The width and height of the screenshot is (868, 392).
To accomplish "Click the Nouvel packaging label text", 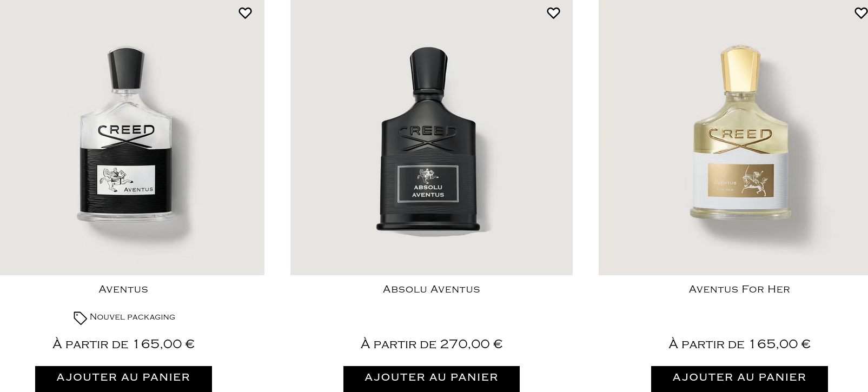I will 132,317.
